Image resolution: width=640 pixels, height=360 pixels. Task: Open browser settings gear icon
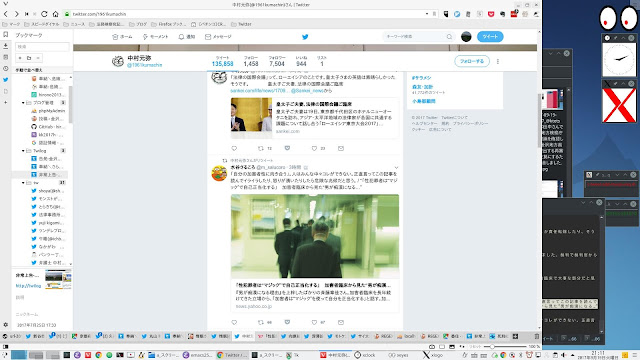5,325
